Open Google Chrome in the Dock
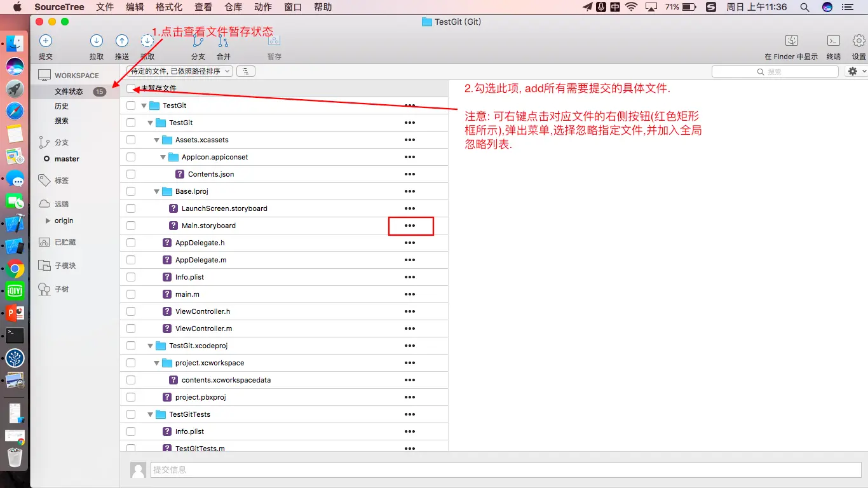This screenshot has height=488, width=868. (15, 269)
